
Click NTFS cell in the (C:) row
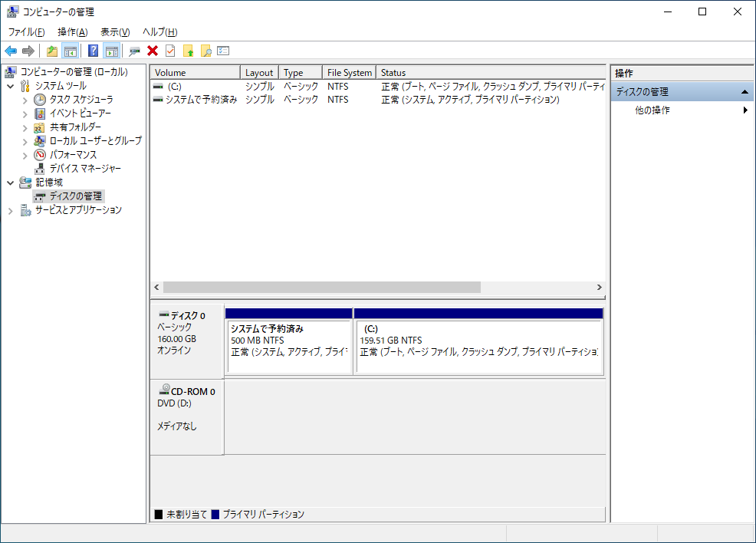tap(337, 87)
